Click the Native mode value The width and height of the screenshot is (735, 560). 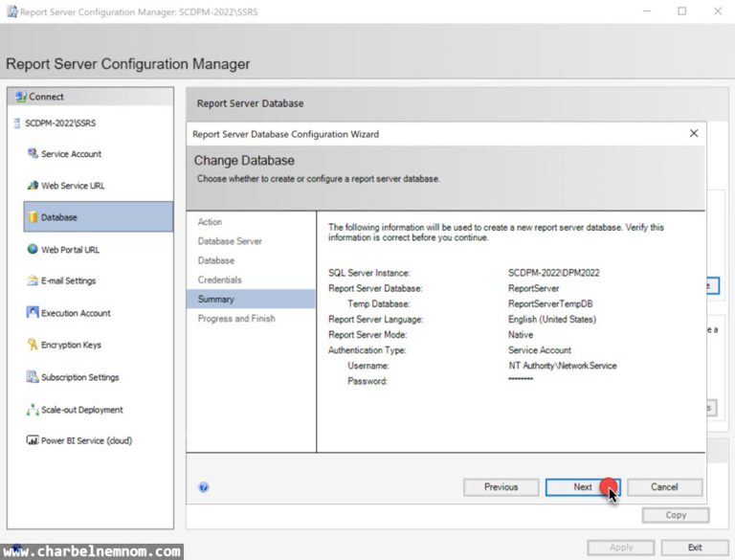521,334
